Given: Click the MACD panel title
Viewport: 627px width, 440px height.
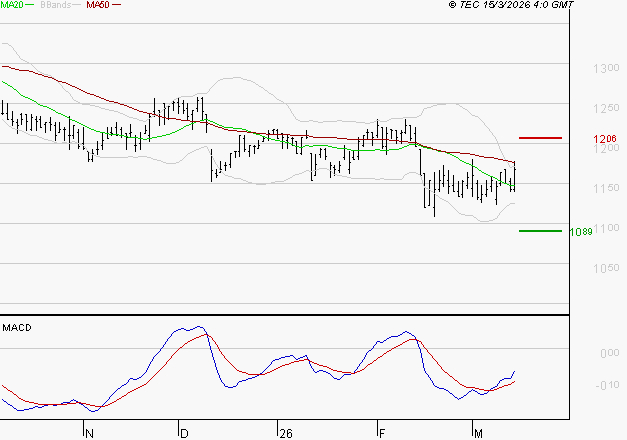Looking at the screenshot, I should click(x=17, y=327).
